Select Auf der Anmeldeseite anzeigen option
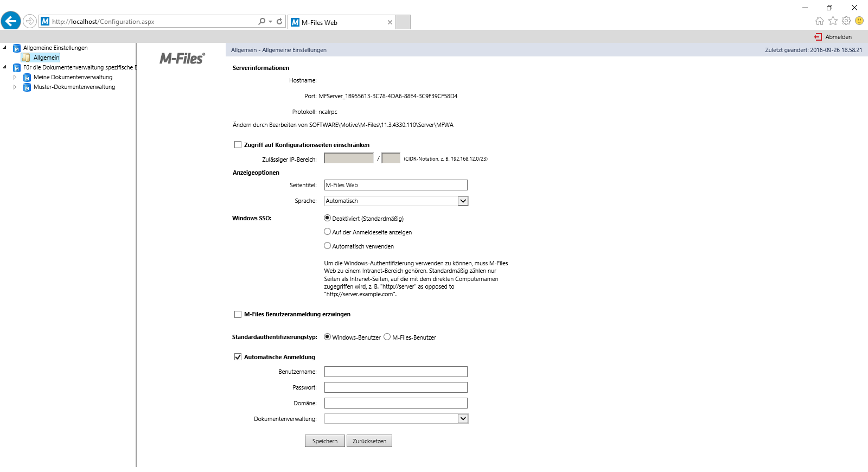 327,232
